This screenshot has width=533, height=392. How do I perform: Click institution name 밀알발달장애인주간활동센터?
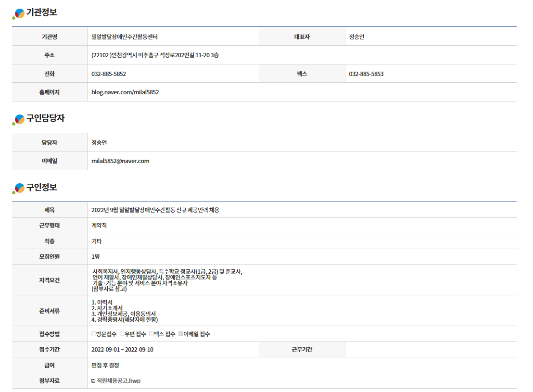click(x=125, y=37)
